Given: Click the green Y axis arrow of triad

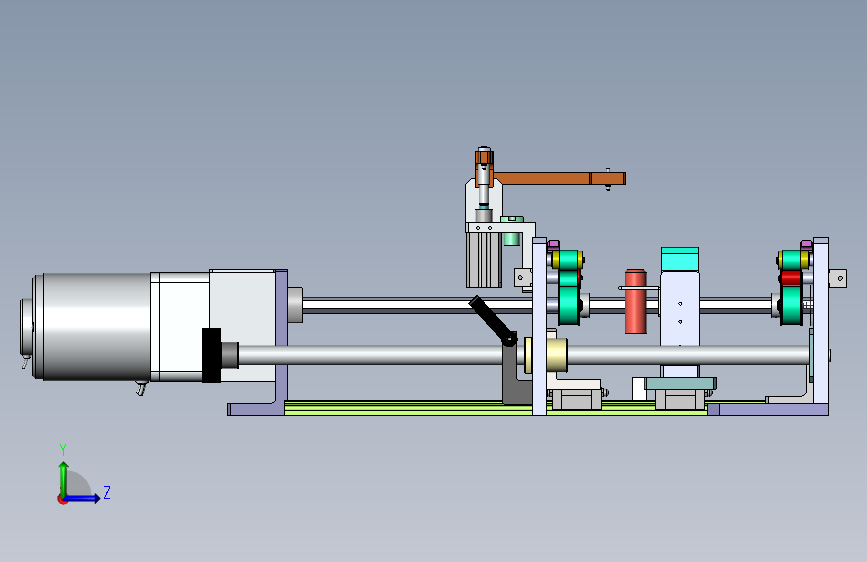Looking at the screenshot, I should coord(64,478).
